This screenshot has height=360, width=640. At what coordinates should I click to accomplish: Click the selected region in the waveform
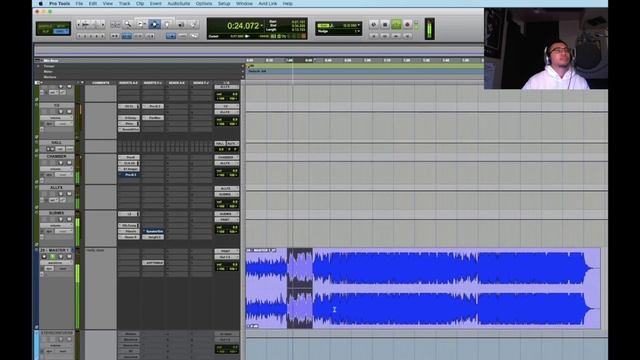click(x=300, y=288)
